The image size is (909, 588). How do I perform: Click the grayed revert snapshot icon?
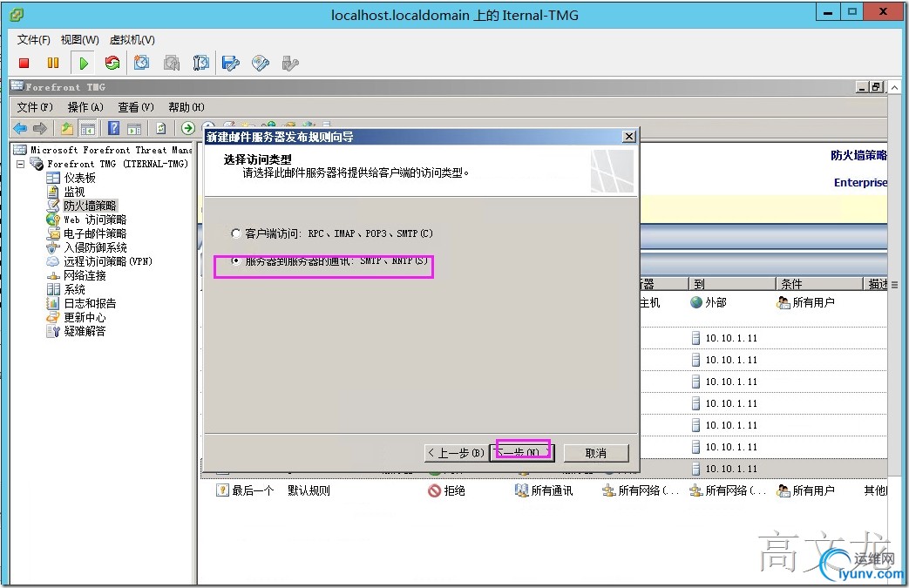click(171, 63)
